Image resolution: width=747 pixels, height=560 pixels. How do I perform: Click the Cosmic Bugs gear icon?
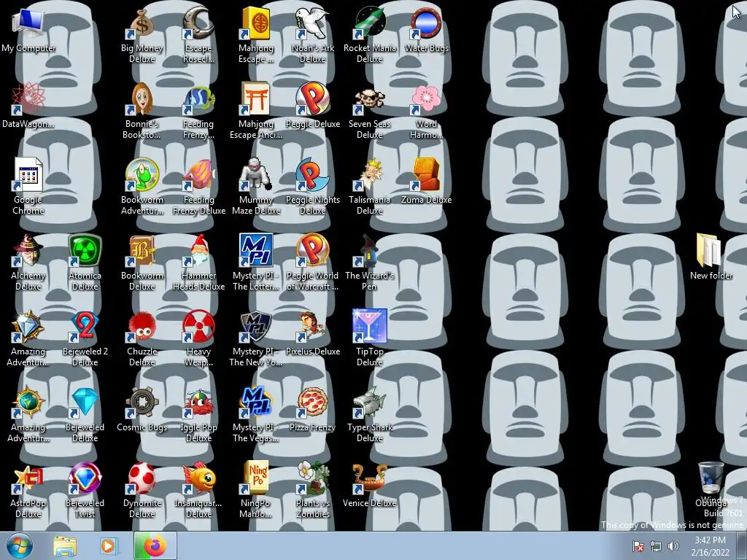pyautogui.click(x=142, y=402)
